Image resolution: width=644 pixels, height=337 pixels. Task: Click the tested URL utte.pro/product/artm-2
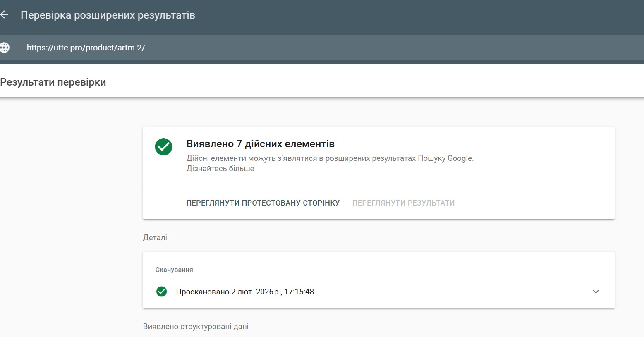[x=86, y=48]
